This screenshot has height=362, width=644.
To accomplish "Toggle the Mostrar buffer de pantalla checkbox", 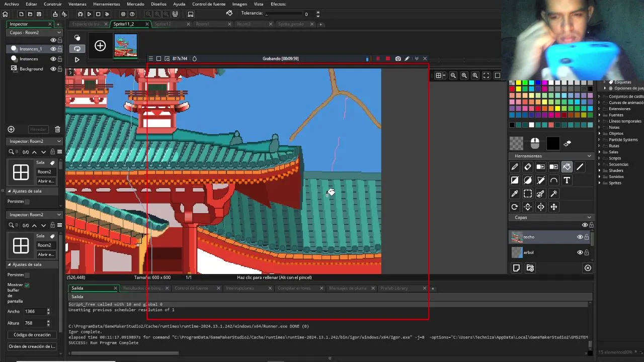I will (27, 285).
